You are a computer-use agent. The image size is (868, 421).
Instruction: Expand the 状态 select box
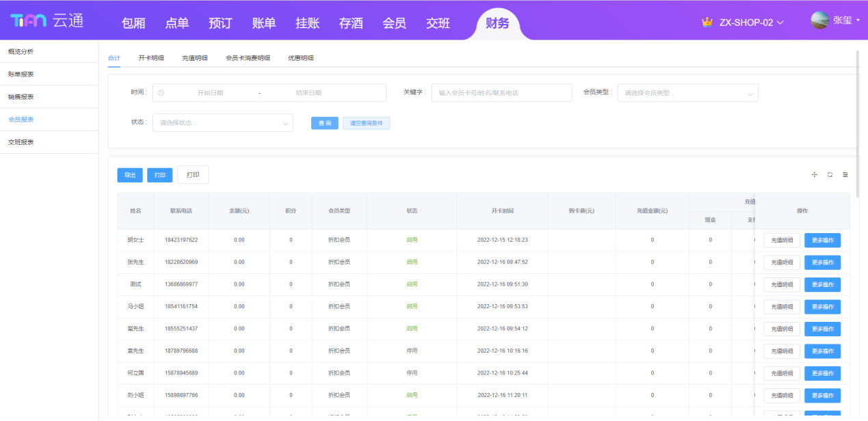223,123
